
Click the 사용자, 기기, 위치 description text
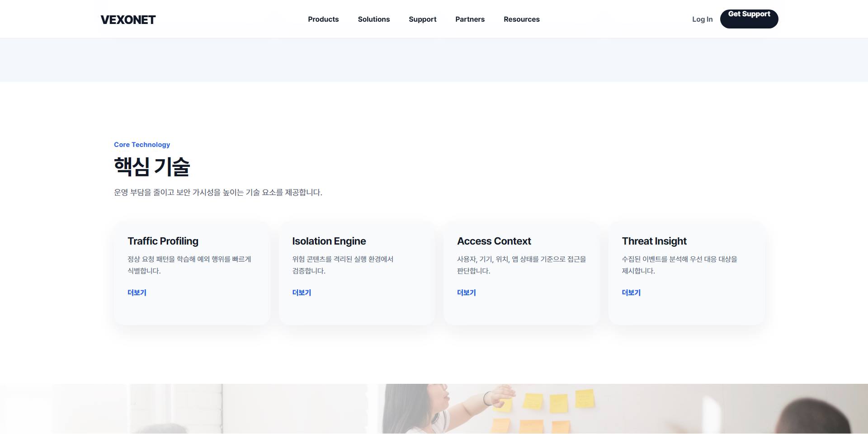522,265
